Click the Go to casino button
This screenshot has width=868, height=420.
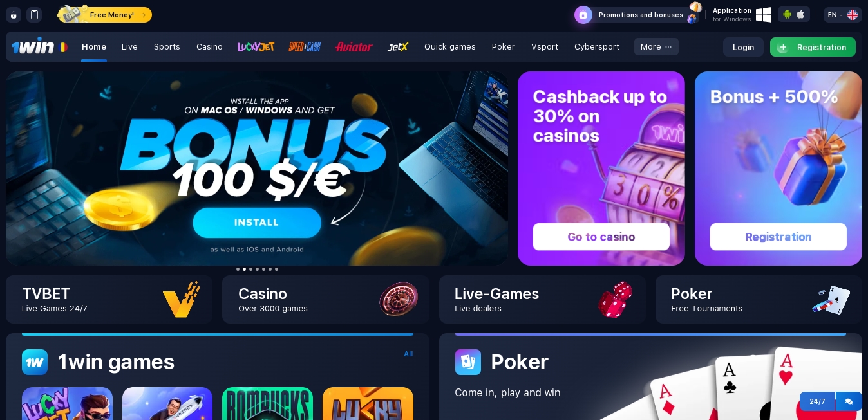(x=601, y=237)
